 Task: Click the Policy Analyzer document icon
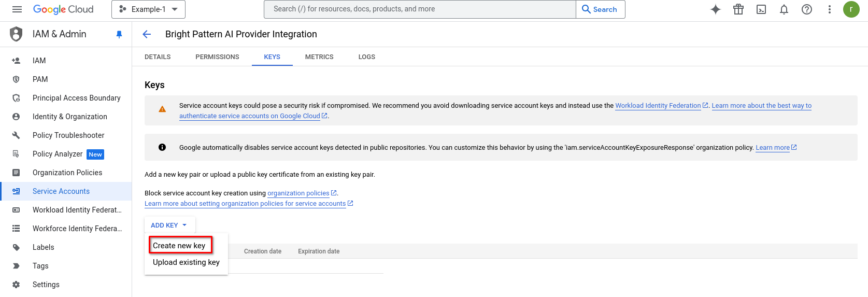coord(16,154)
